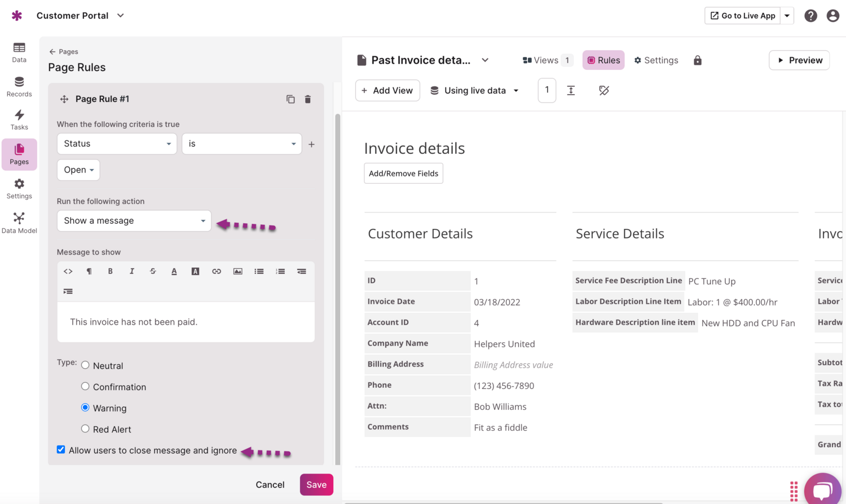Select the Neutral message type

85,365
